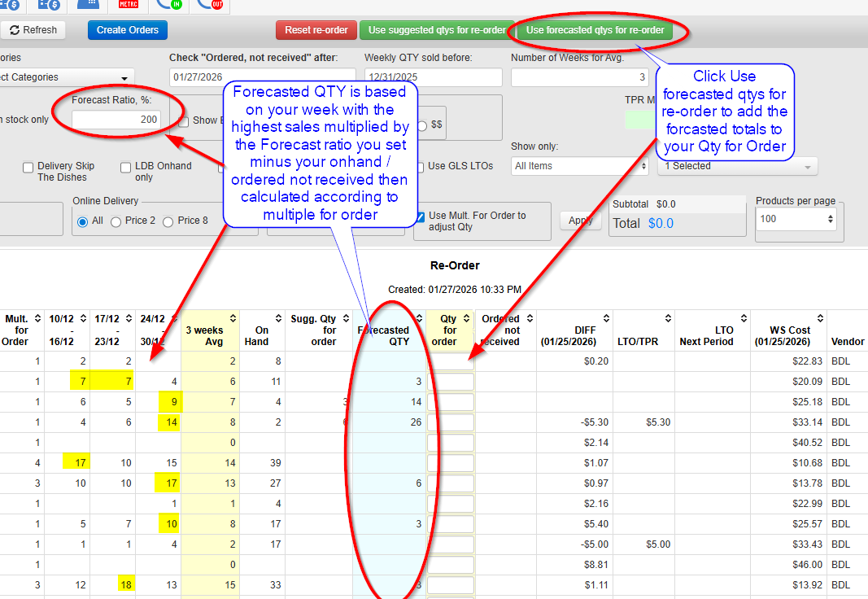Click Use suggested qtys for re-order

pos(437,30)
